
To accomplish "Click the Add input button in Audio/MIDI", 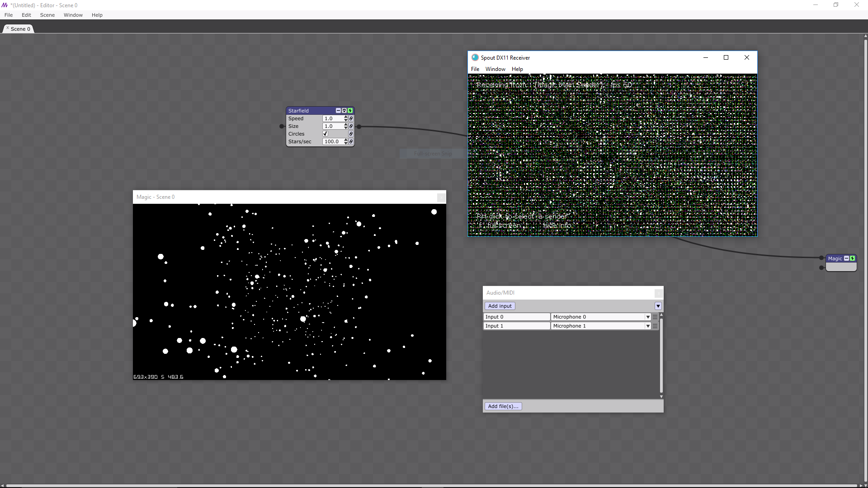I will point(500,306).
